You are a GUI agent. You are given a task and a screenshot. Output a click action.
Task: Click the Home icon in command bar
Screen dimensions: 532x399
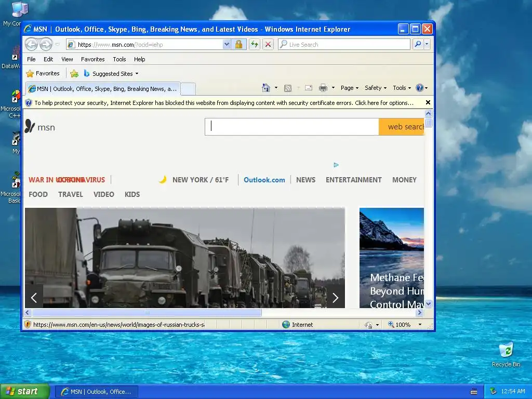coord(265,88)
